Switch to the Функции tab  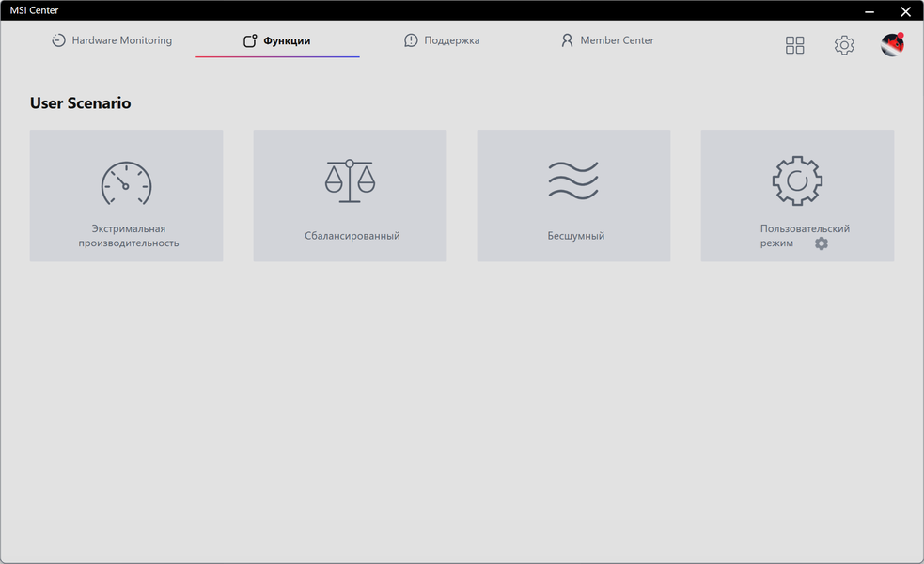[277, 40]
